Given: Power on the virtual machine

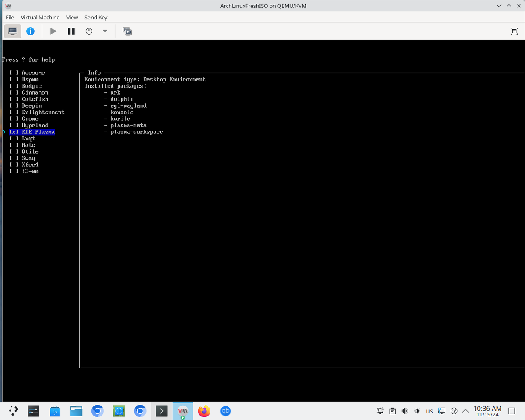Looking at the screenshot, I should pyautogui.click(x=53, y=31).
